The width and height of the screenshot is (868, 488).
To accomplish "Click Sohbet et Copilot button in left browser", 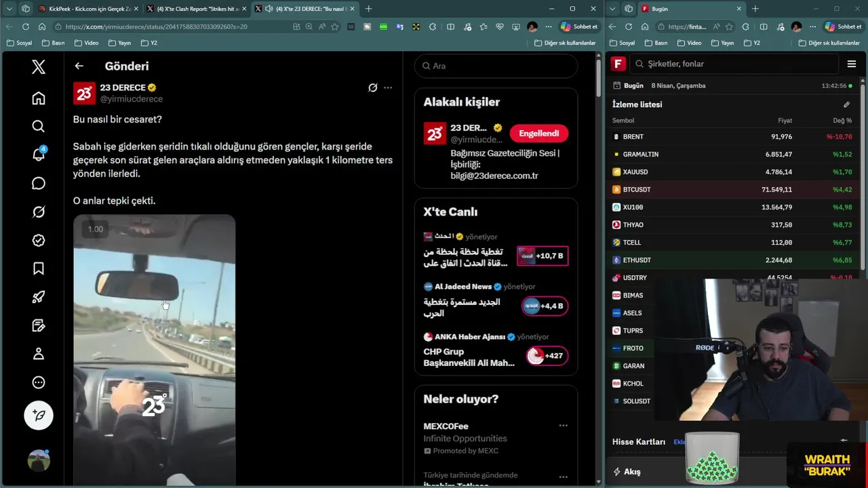I will coord(579,26).
